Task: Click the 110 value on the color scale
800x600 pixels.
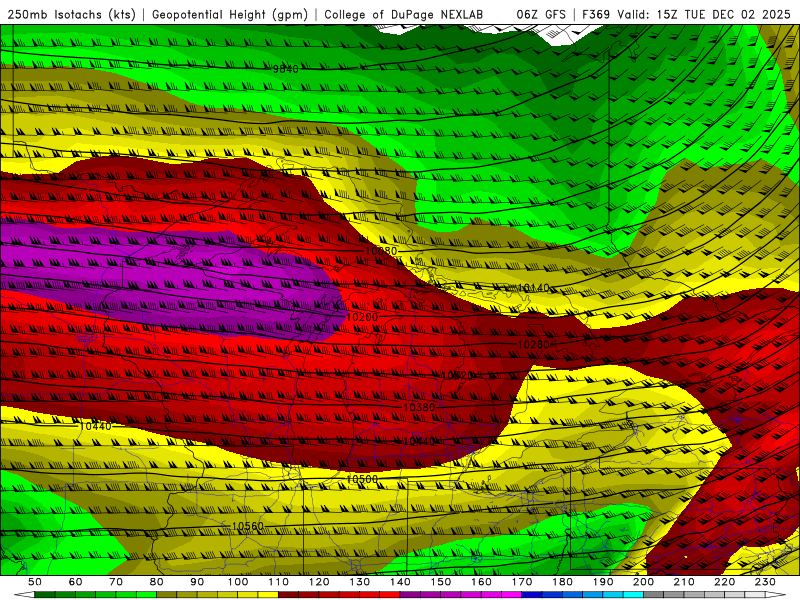Action: pyautogui.click(x=279, y=582)
